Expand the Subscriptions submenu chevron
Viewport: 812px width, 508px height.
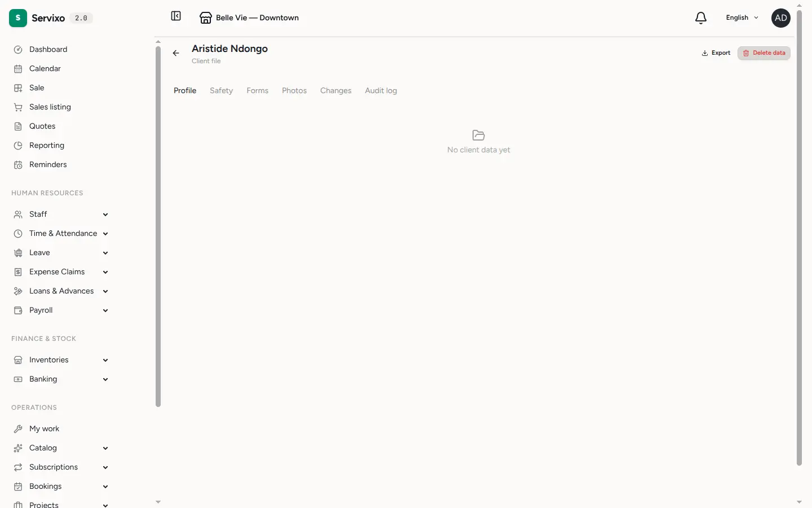[105, 467]
